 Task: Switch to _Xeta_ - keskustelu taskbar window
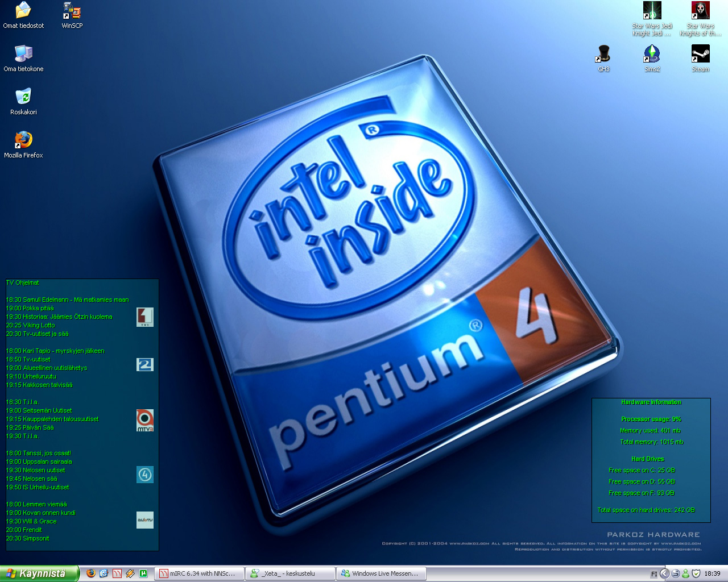pos(290,573)
